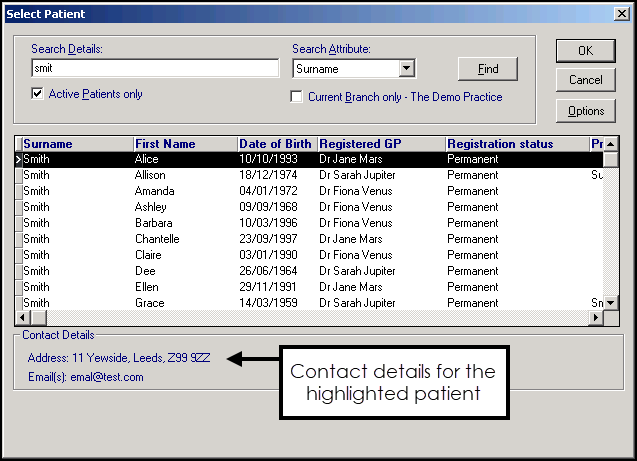Sort by Registration status column header
The height and width of the screenshot is (461, 637).
click(x=515, y=144)
